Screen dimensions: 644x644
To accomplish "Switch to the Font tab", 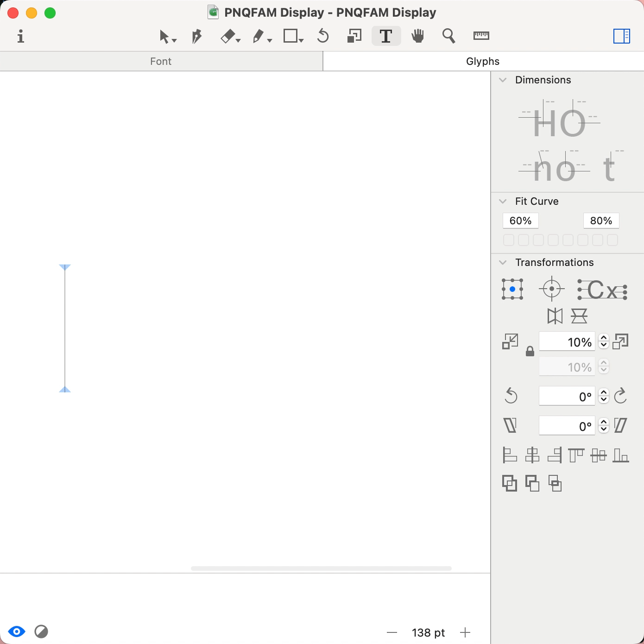I will (x=161, y=61).
